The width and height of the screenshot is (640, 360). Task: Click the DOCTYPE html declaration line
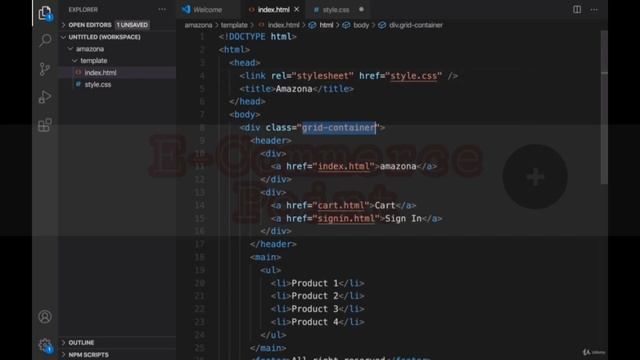[258, 37]
